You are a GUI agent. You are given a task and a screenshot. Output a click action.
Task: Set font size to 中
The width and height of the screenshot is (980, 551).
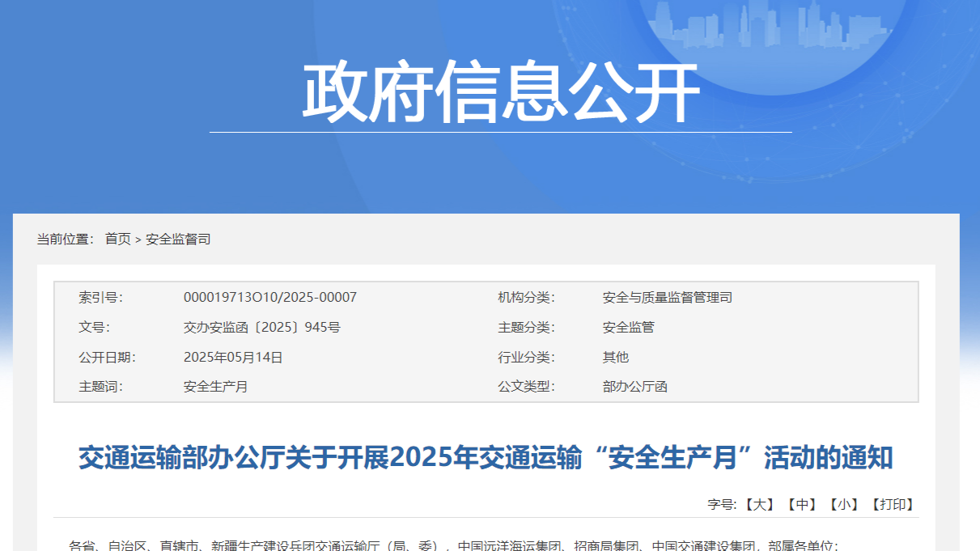801,504
